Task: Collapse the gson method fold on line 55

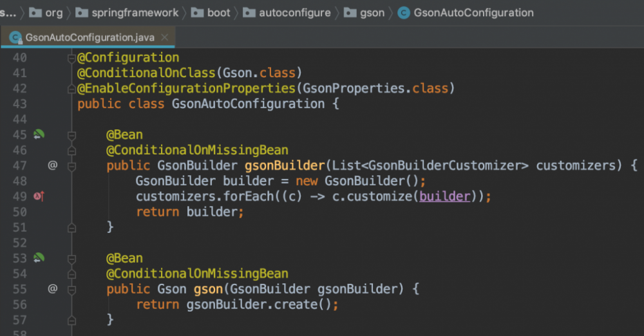Action: pos(71,290)
